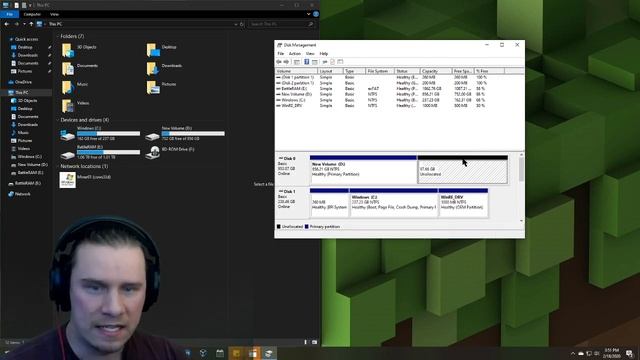Sort by the Volume column header

coord(296,71)
